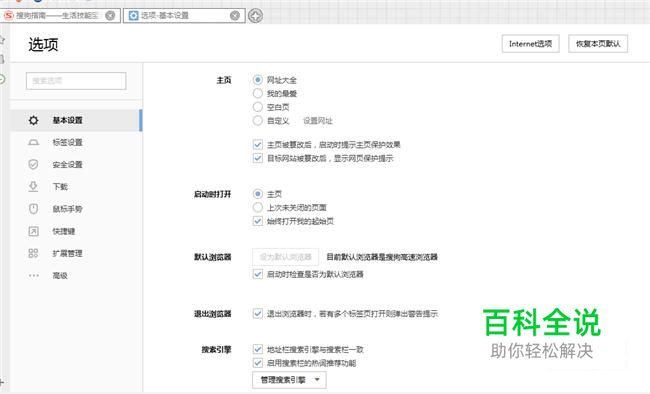Open 安全设置 section
The width and height of the screenshot is (650, 394).
click(76, 165)
